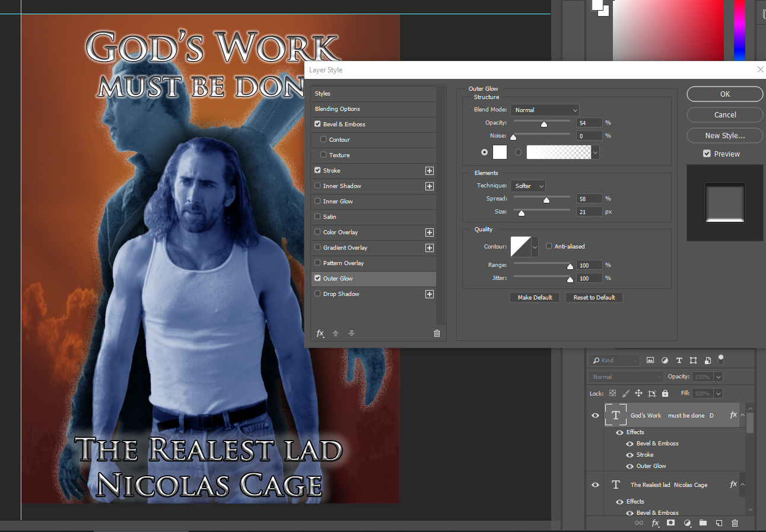Viewport: 766px width, 532px height.
Task: Lock artboard nesting icon
Action: (651, 393)
